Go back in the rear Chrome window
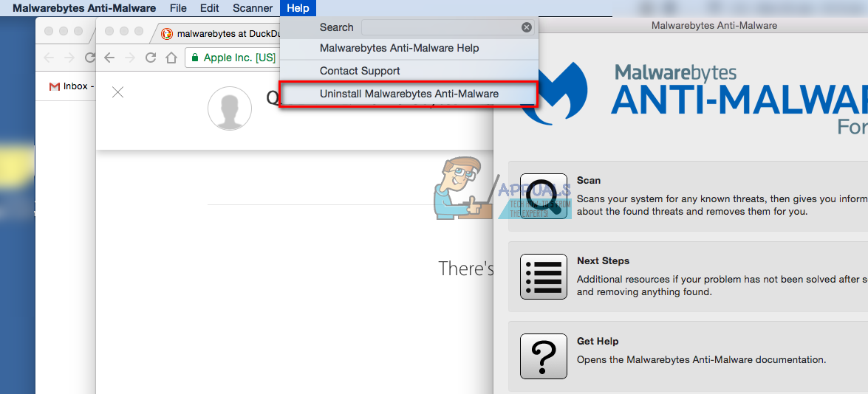 coord(49,58)
